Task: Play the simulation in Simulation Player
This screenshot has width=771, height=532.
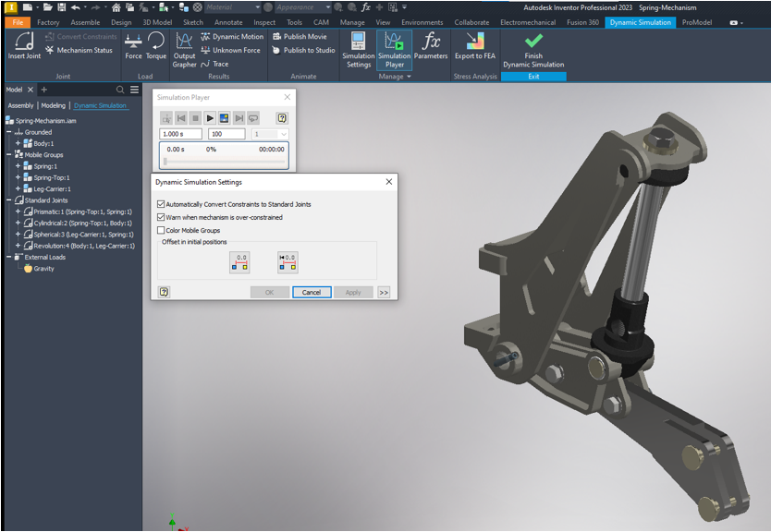Action: click(210, 118)
